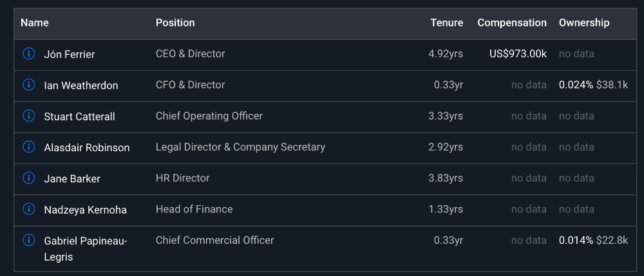Click Stuart Catterall's info icon
Viewport: 644px width, 276px height.
[28, 116]
